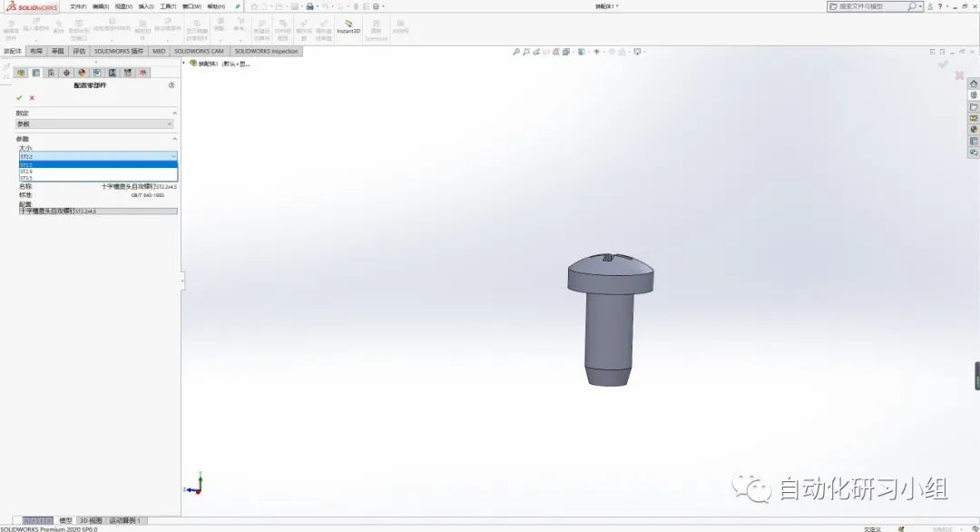Open the SOLIDWORKS Inspection tab
Viewport: 980px width, 532px height.
pos(266,51)
